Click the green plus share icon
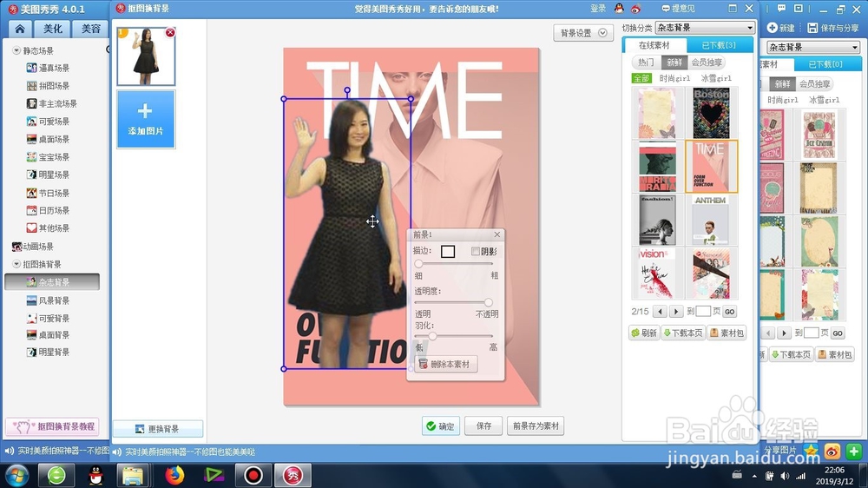The width and height of the screenshot is (868, 488). [854, 452]
